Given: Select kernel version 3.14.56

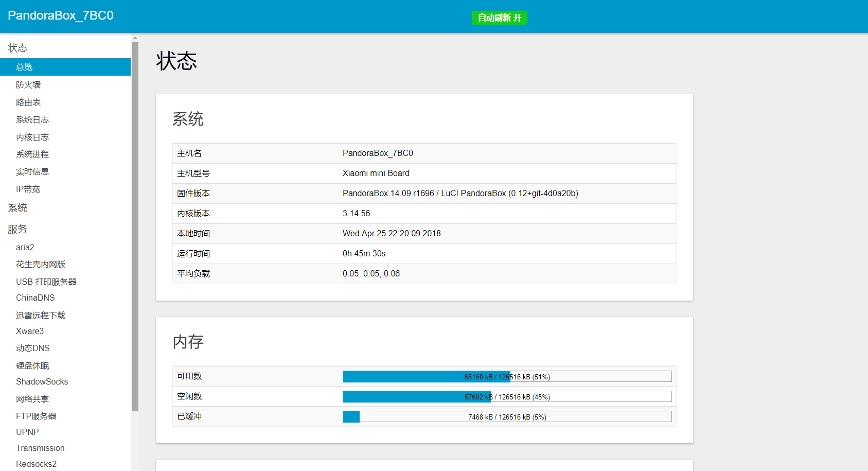Looking at the screenshot, I should coord(357,213).
